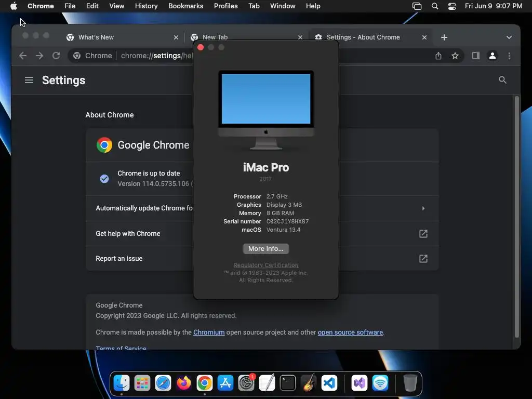Bookmark this tab with the star icon
This screenshot has width=532, height=399.
[x=455, y=56]
